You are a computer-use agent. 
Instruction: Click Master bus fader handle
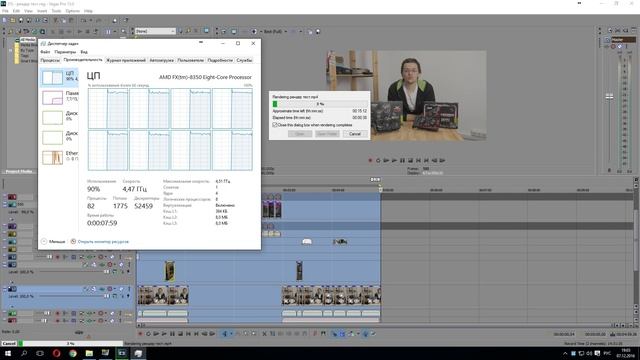click(609, 96)
